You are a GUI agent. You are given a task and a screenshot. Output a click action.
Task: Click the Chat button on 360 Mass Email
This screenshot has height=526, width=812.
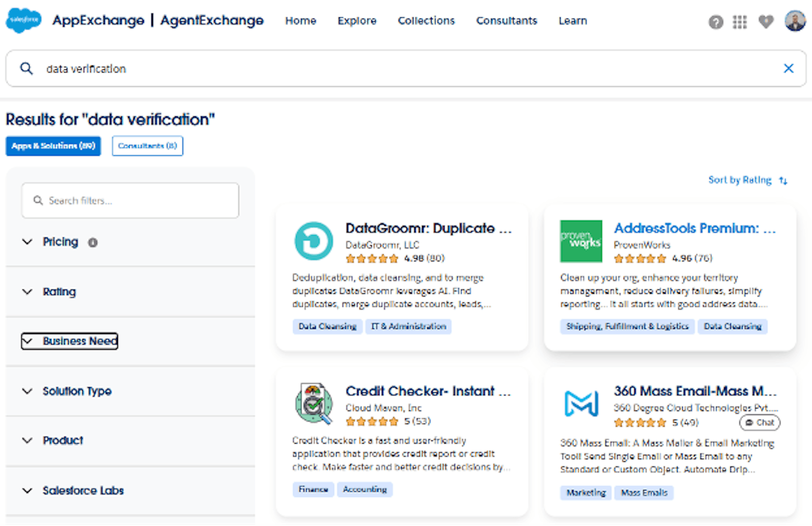[760, 422]
